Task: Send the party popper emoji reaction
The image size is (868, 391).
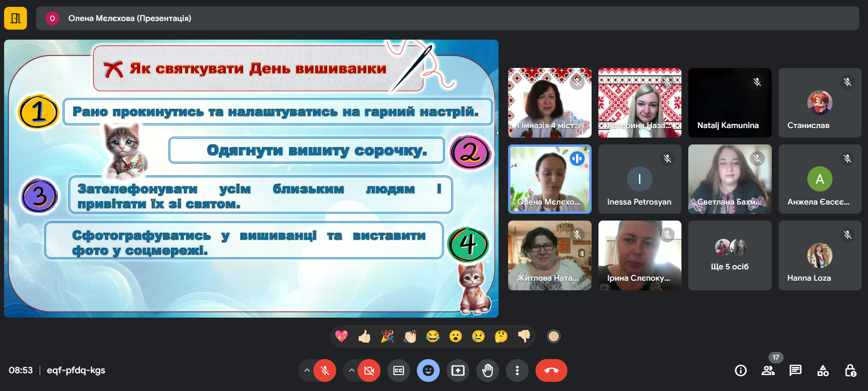Action: pyautogui.click(x=387, y=336)
